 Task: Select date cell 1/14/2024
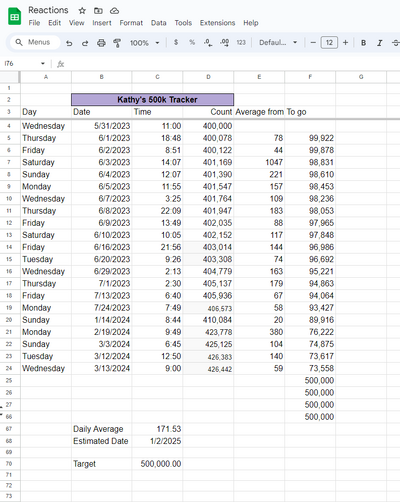click(x=102, y=320)
